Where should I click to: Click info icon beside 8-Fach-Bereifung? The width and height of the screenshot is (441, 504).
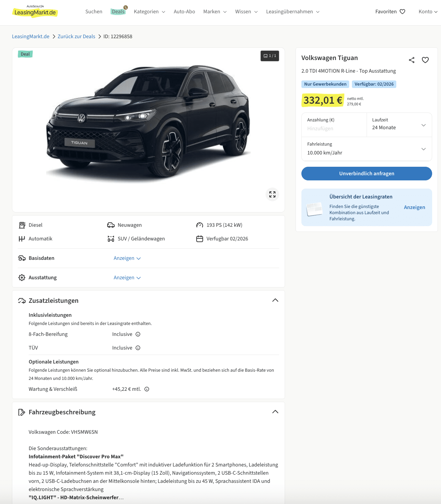coord(138,334)
